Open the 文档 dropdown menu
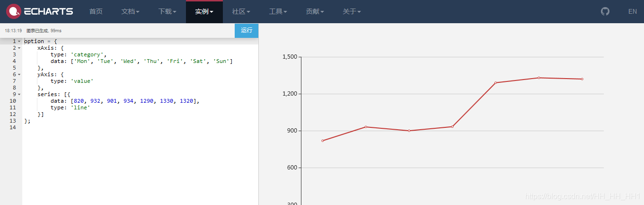 tap(130, 11)
